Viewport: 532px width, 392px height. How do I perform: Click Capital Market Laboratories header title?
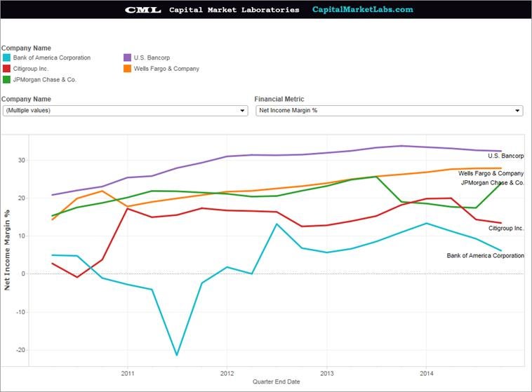tap(234, 10)
